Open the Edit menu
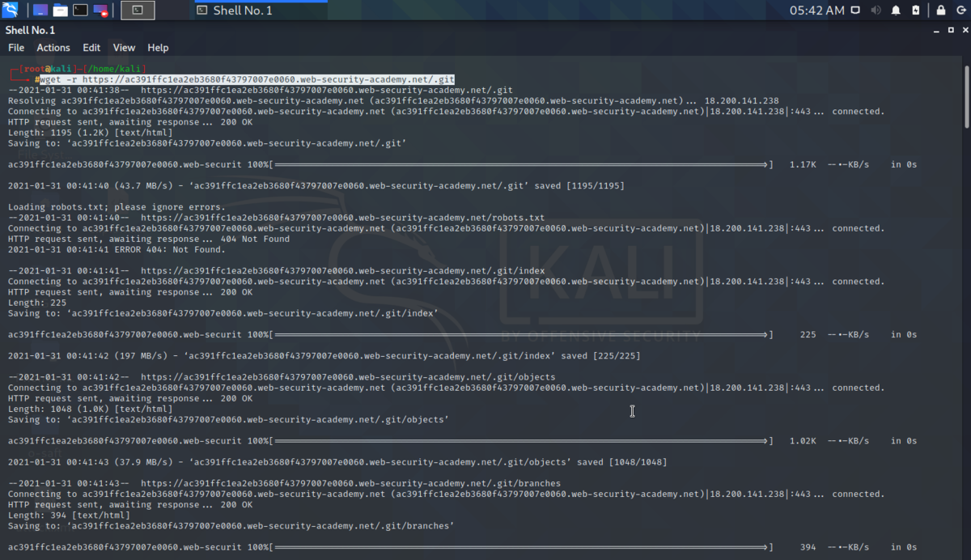Screen dimensions: 971x560 click(91, 48)
